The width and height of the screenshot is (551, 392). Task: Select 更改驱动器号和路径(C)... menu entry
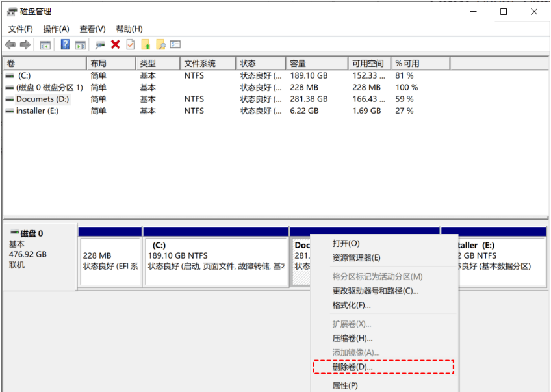pyautogui.click(x=385, y=291)
